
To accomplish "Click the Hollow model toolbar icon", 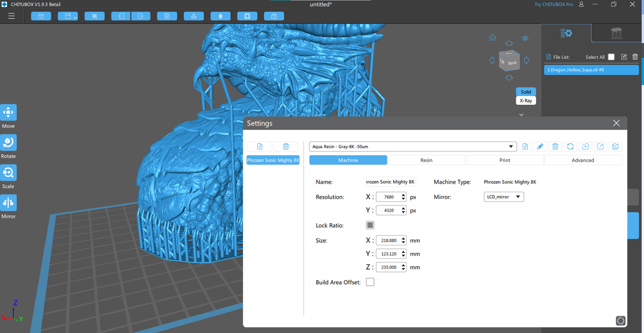I will [x=221, y=17].
